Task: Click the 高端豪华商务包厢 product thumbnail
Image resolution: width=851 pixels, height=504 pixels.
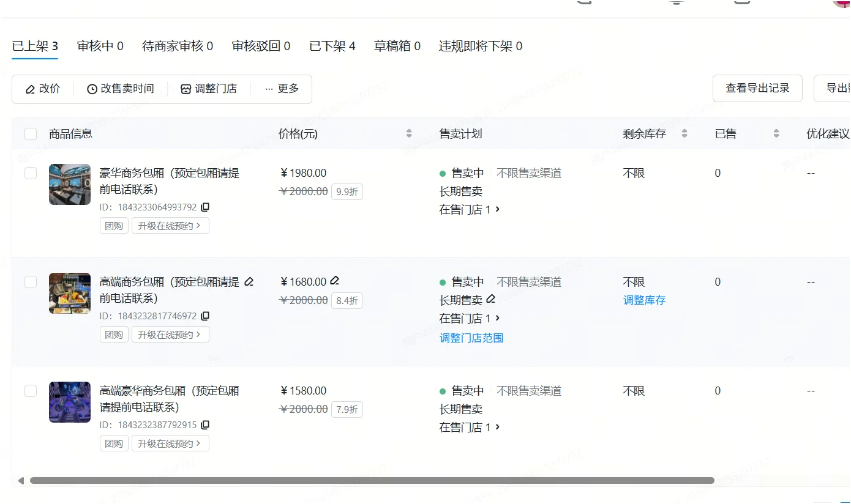Action: pos(69,402)
